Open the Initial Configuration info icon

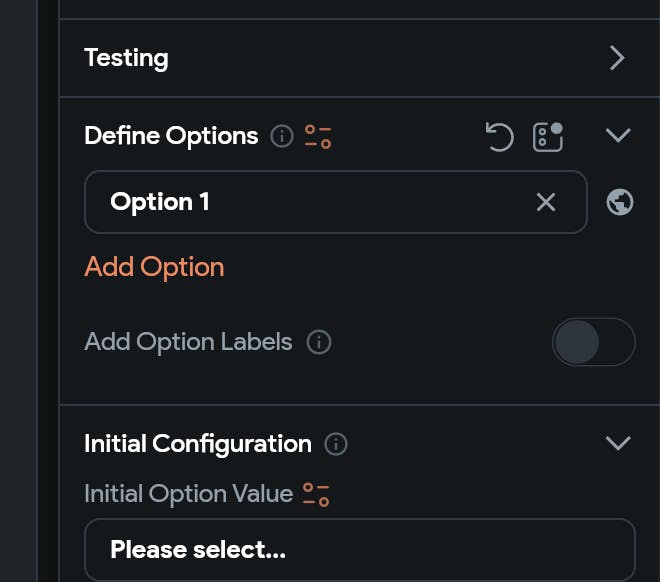coord(336,444)
